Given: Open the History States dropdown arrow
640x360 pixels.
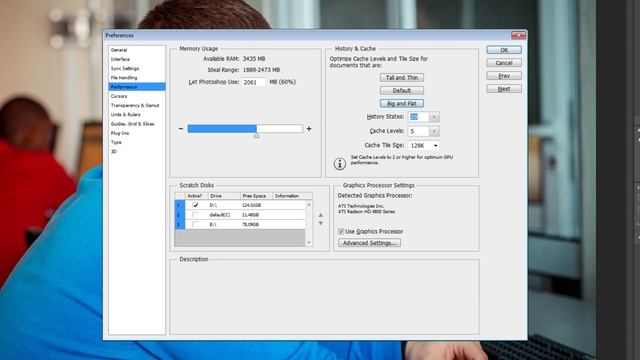Looking at the screenshot, I should pos(434,117).
